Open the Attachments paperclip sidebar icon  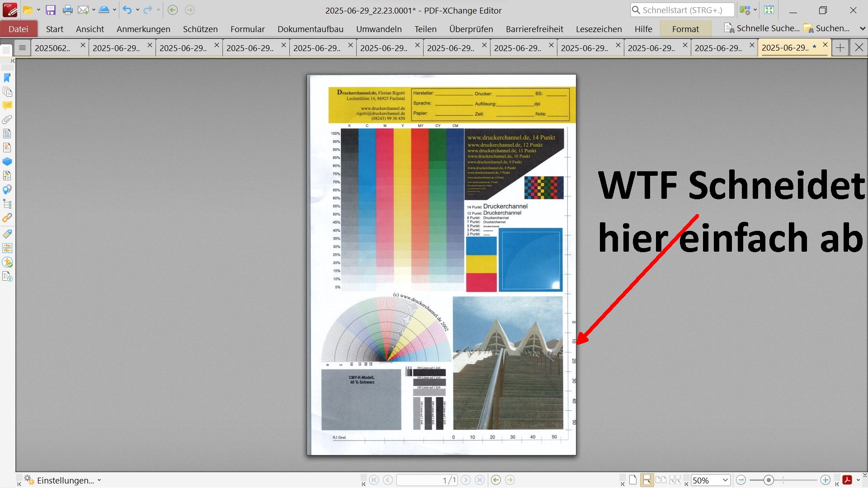(x=7, y=120)
